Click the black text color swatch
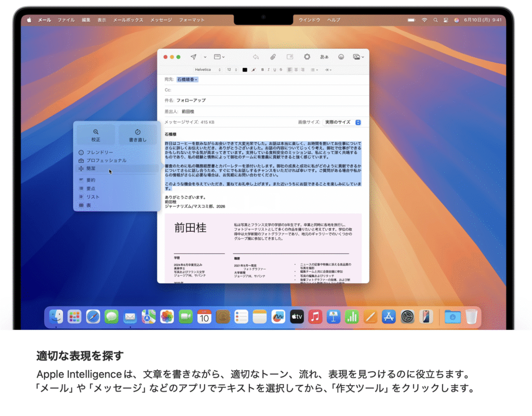The image size is (532, 416). coord(245,70)
